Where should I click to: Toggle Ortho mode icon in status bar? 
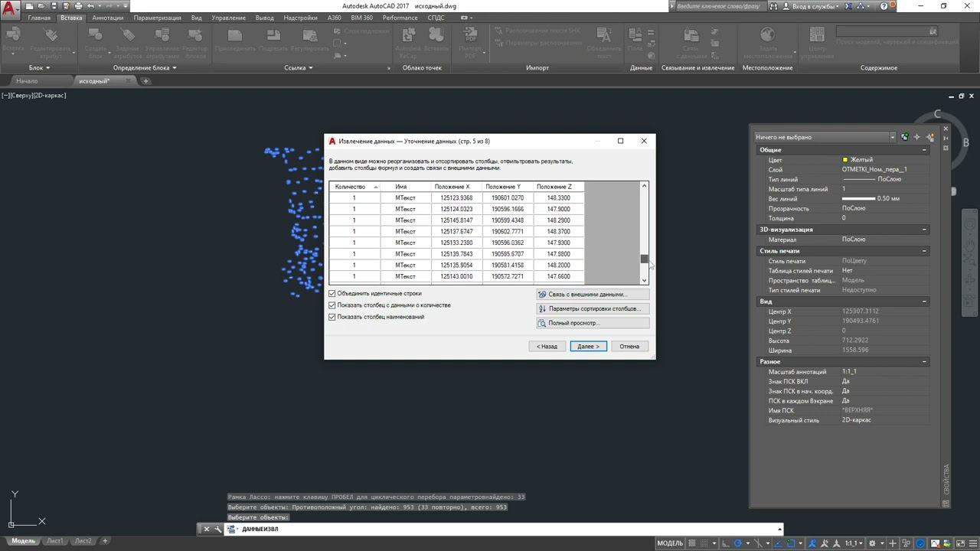727,543
